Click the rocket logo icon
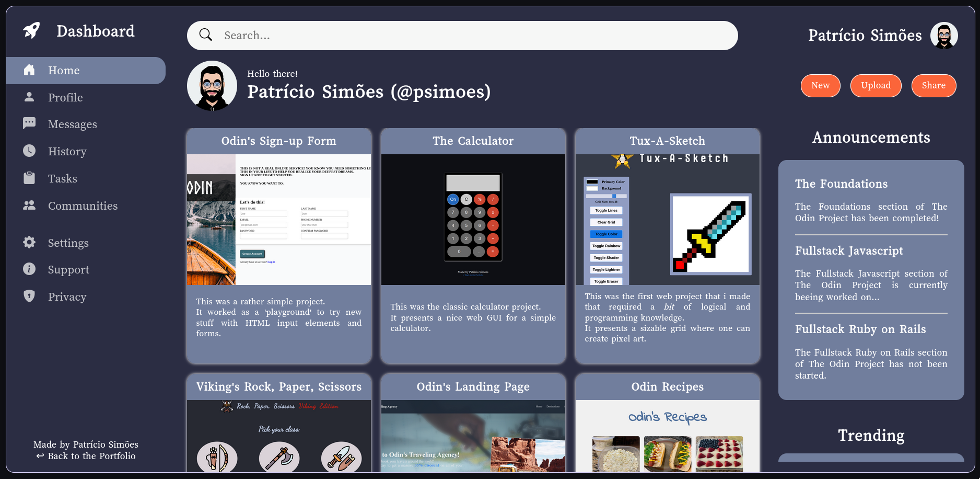Screen dimensions: 980x479 coord(31,31)
